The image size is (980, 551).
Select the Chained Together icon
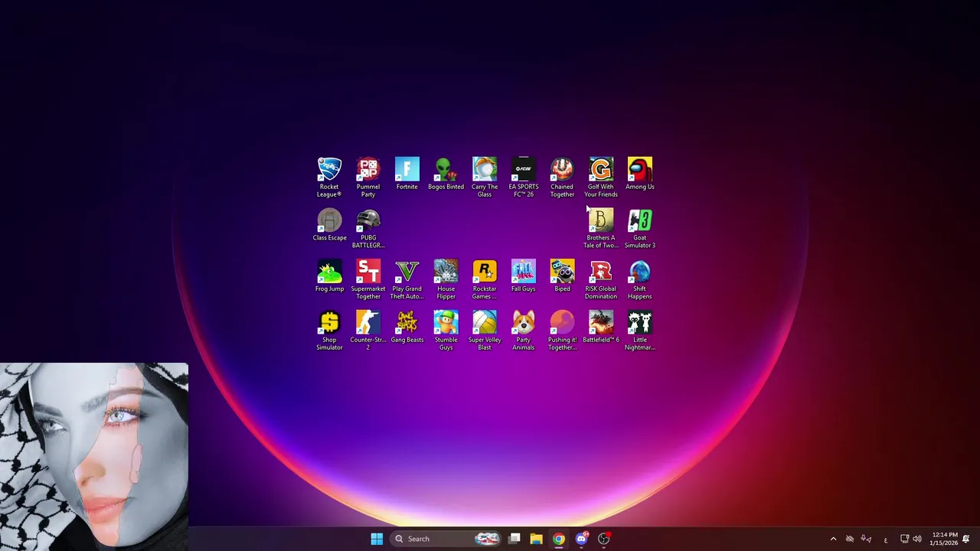[562, 178]
